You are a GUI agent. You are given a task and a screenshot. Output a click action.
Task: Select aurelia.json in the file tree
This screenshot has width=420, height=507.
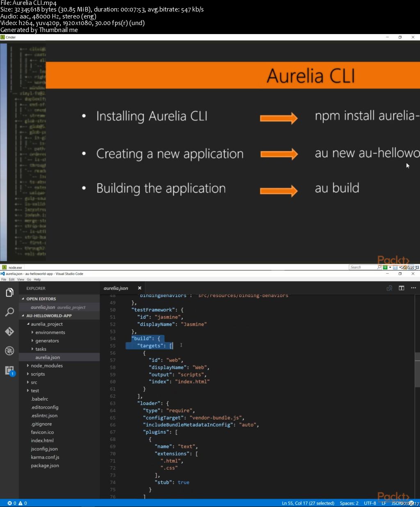click(59, 357)
